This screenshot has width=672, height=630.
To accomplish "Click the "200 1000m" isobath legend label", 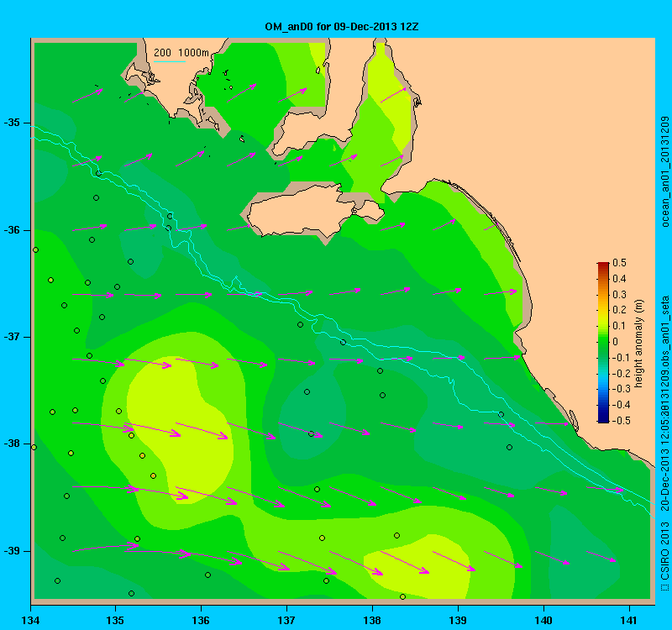I will pos(181,52).
